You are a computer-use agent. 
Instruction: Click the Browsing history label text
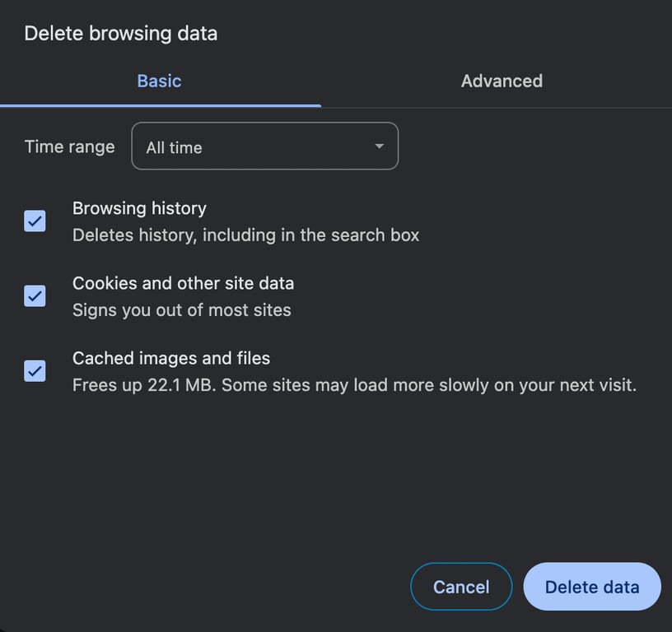pos(139,208)
